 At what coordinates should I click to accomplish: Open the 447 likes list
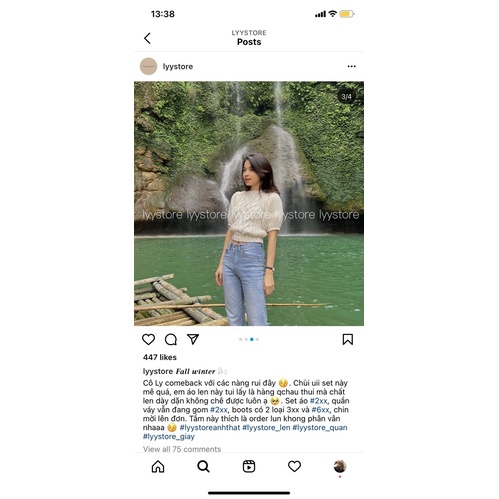click(x=160, y=357)
